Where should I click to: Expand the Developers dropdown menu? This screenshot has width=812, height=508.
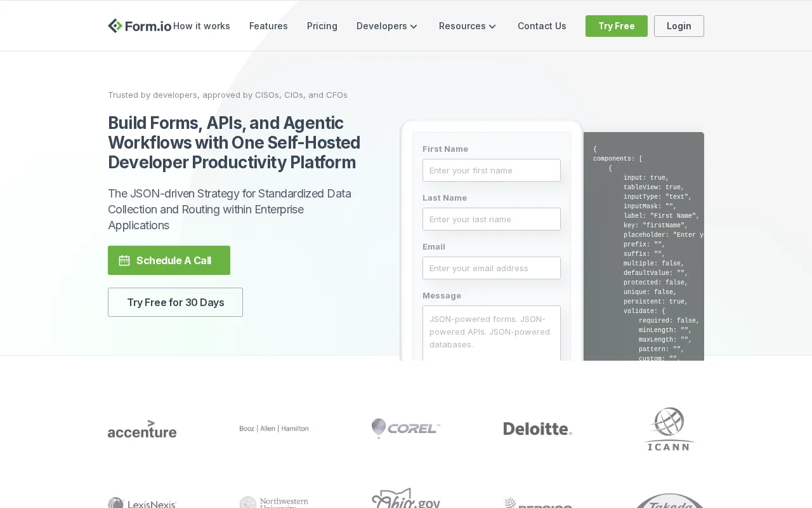coord(387,26)
